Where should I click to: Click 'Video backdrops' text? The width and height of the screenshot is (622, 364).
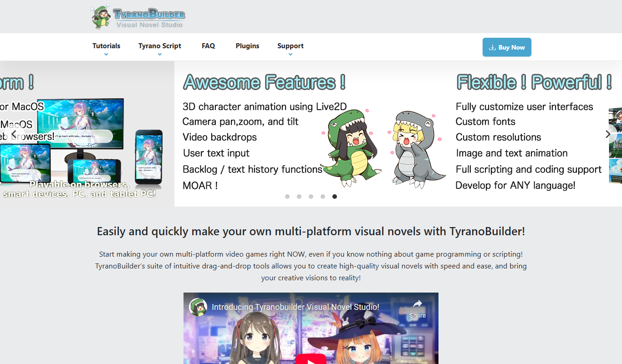(x=219, y=137)
